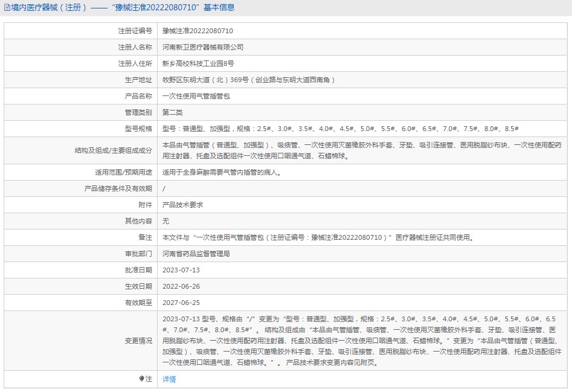Viewport: 572px width, 392px height.
Task: Click the lightbulb icon beside 注
Action: (x=141, y=379)
